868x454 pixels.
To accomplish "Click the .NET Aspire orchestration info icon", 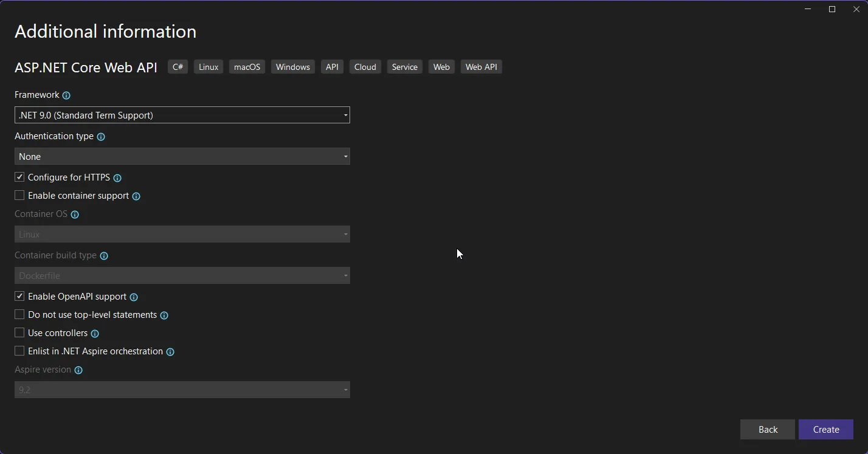I will pos(170,351).
